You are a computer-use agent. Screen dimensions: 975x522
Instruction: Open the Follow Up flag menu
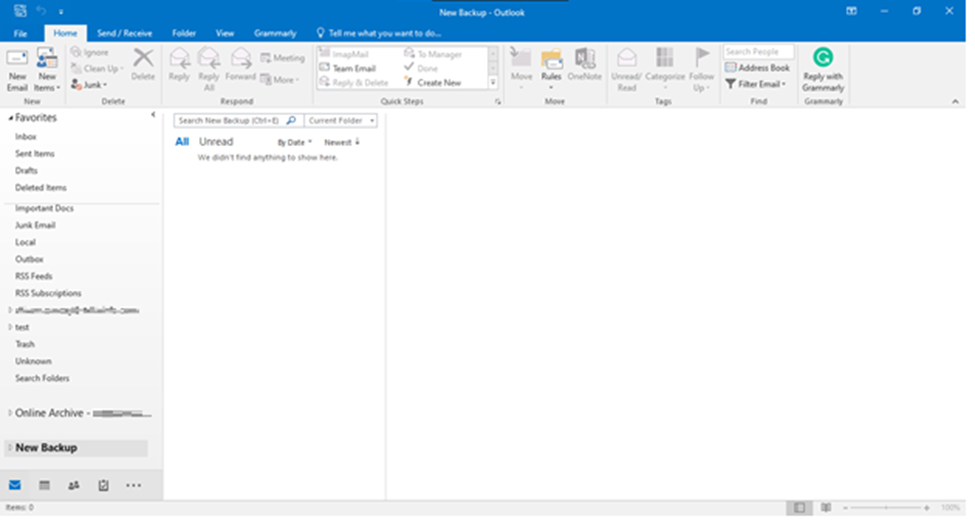click(x=701, y=70)
